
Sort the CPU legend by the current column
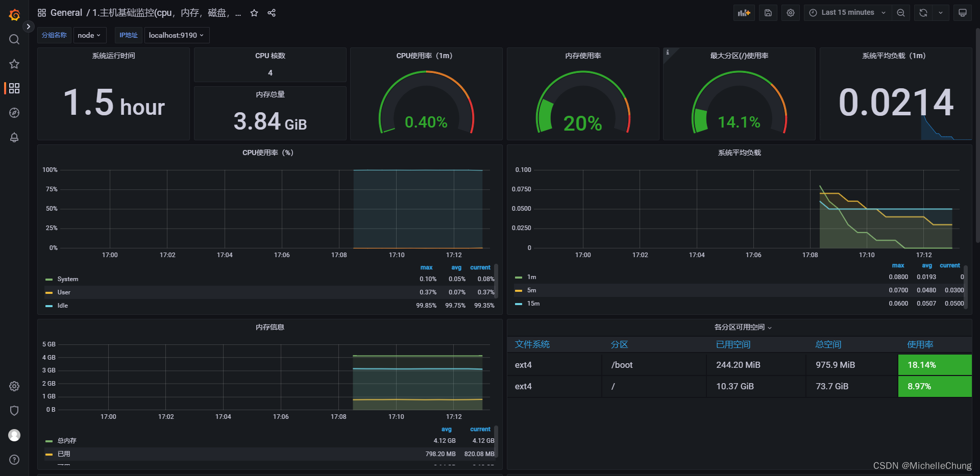(480, 267)
